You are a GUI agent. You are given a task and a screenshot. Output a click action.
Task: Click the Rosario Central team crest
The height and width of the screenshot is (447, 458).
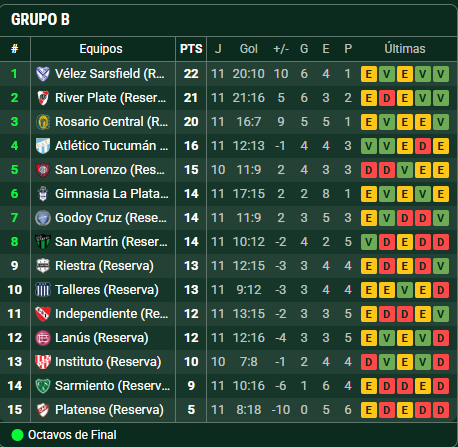(43, 122)
